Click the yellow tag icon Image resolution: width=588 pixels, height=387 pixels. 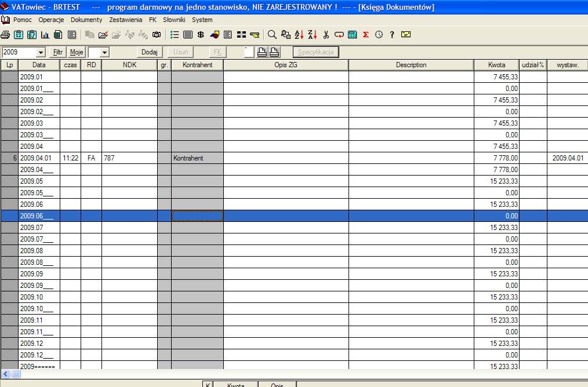[x=255, y=35]
